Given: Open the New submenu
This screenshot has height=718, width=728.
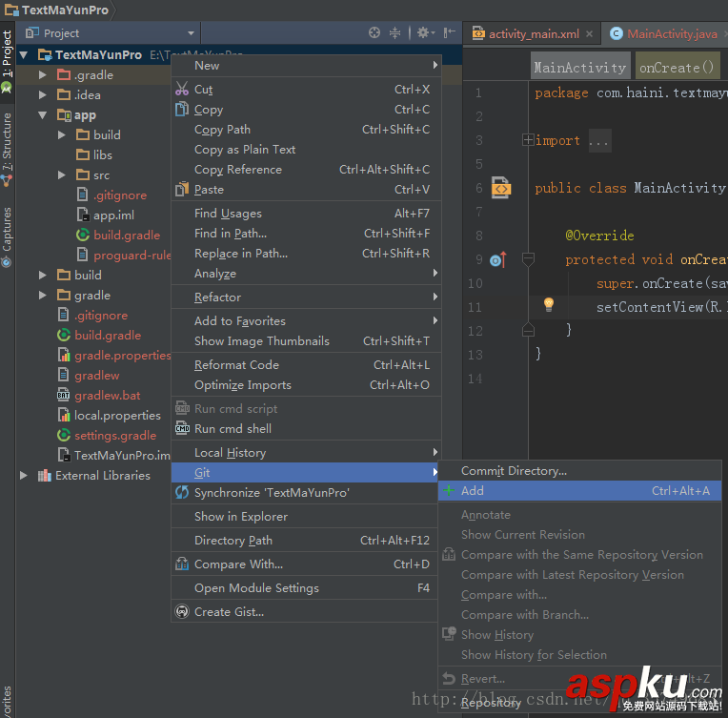Looking at the screenshot, I should 306,65.
